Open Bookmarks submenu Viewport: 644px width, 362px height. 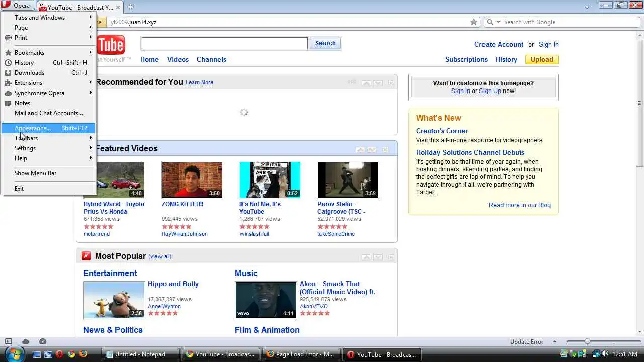click(48, 53)
